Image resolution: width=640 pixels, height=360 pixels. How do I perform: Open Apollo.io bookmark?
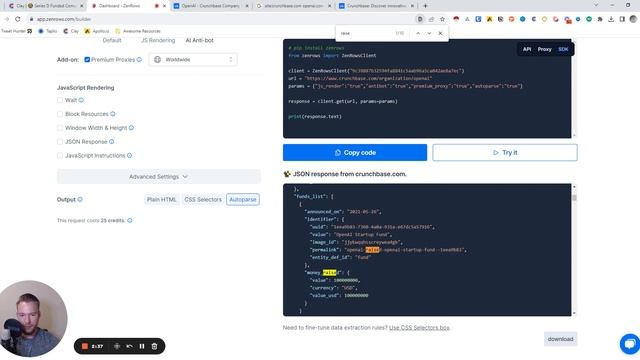pyautogui.click(x=97, y=31)
